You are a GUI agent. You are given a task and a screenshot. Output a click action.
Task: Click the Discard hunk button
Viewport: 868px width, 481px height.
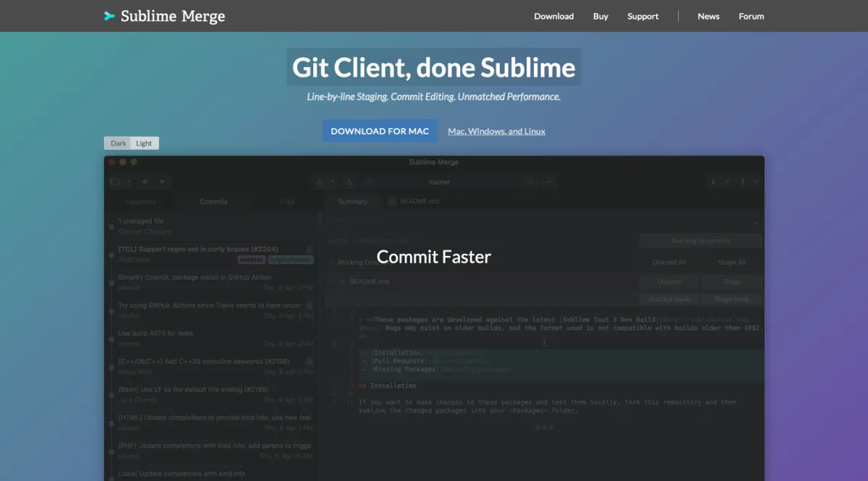point(669,299)
